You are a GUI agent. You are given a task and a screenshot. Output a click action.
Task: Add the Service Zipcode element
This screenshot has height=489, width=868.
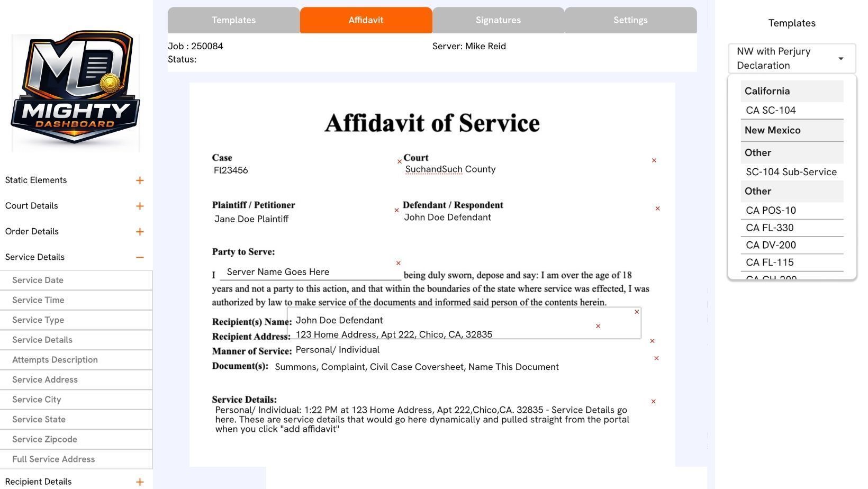[x=76, y=439]
